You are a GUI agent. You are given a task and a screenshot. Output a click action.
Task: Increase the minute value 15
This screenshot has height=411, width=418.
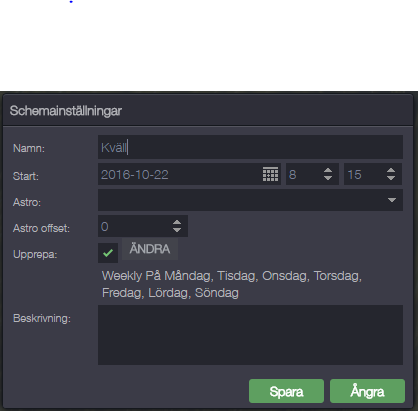coord(391,170)
